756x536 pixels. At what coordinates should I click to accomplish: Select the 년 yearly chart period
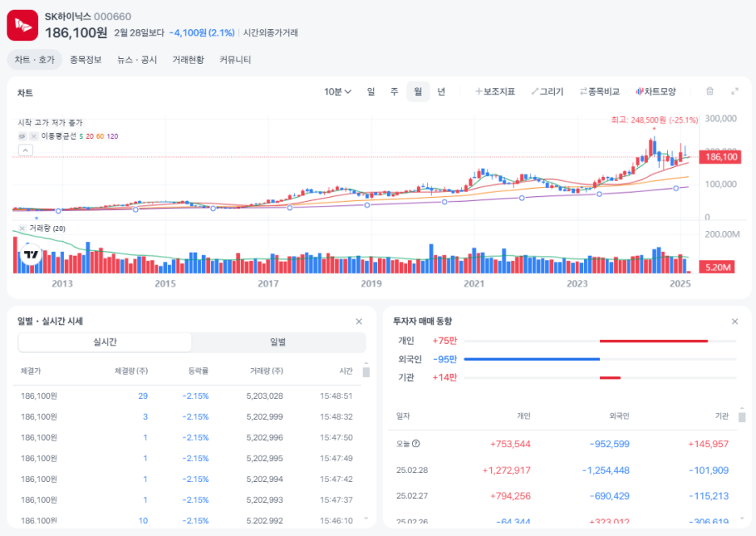441,91
